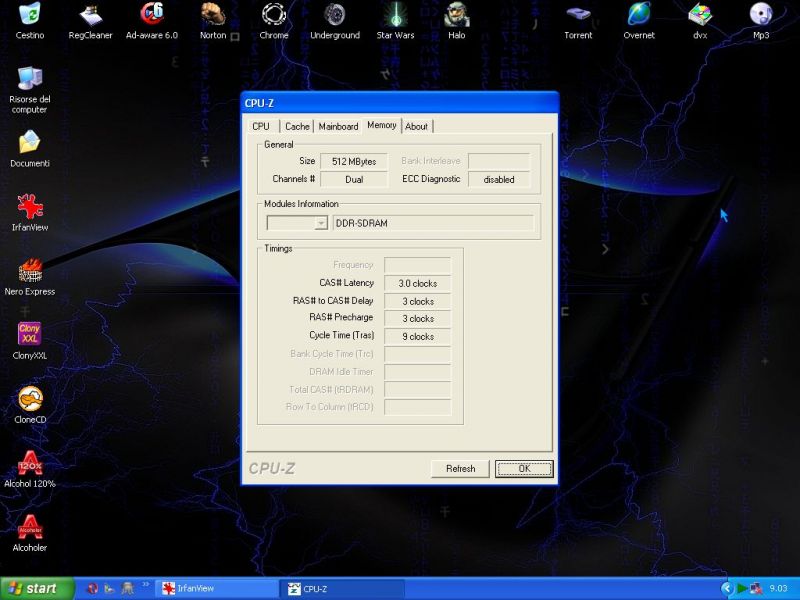800x600 pixels.
Task: Select the Norton desktop icon
Action: [x=213, y=20]
